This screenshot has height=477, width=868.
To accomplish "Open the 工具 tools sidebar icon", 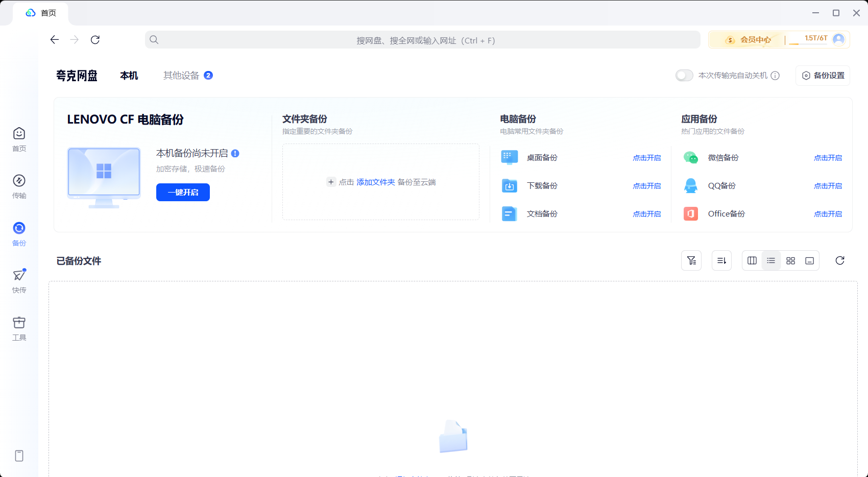I will click(19, 323).
